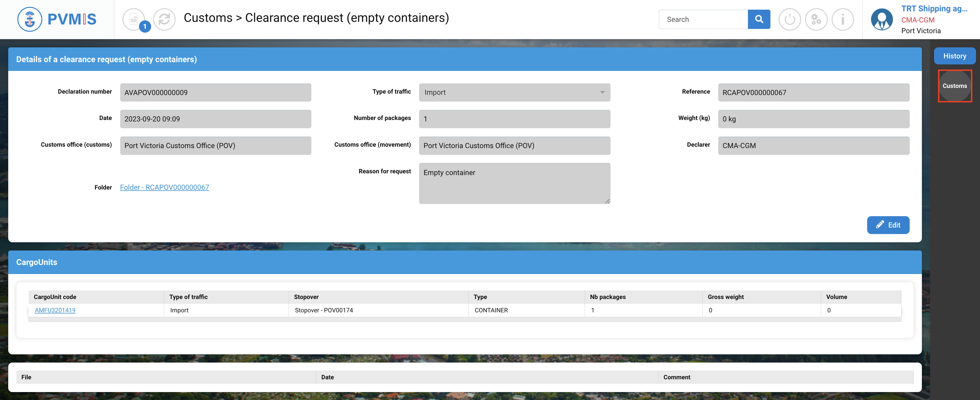Select the Customs sidebar item
The width and height of the screenshot is (980, 400).
954,86
